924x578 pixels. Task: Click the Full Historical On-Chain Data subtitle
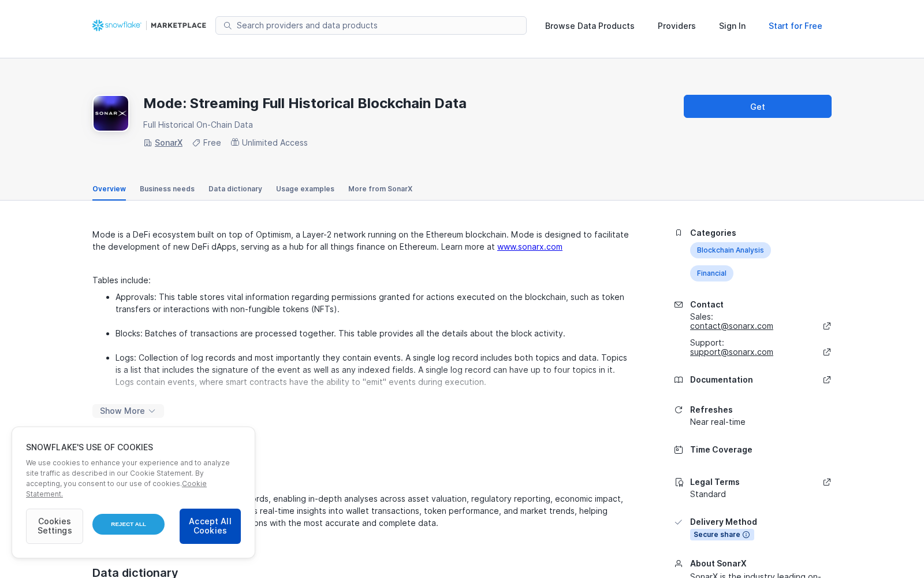(x=198, y=125)
